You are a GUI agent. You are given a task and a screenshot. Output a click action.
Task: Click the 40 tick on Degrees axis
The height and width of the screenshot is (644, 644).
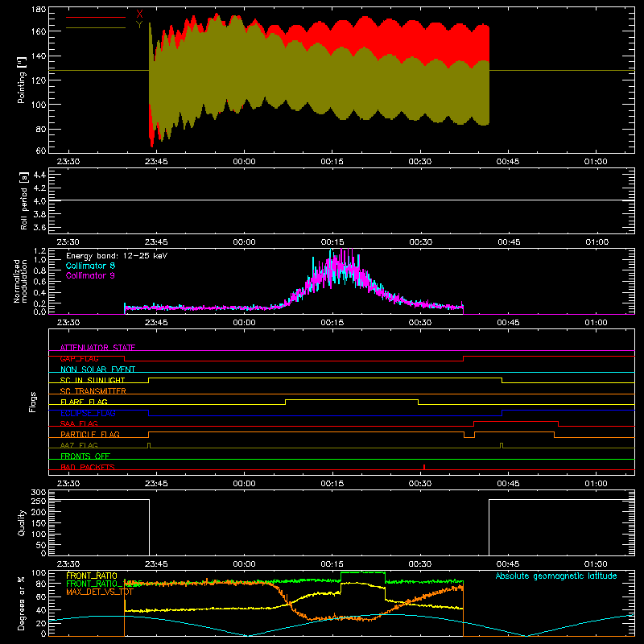[x=41, y=610]
